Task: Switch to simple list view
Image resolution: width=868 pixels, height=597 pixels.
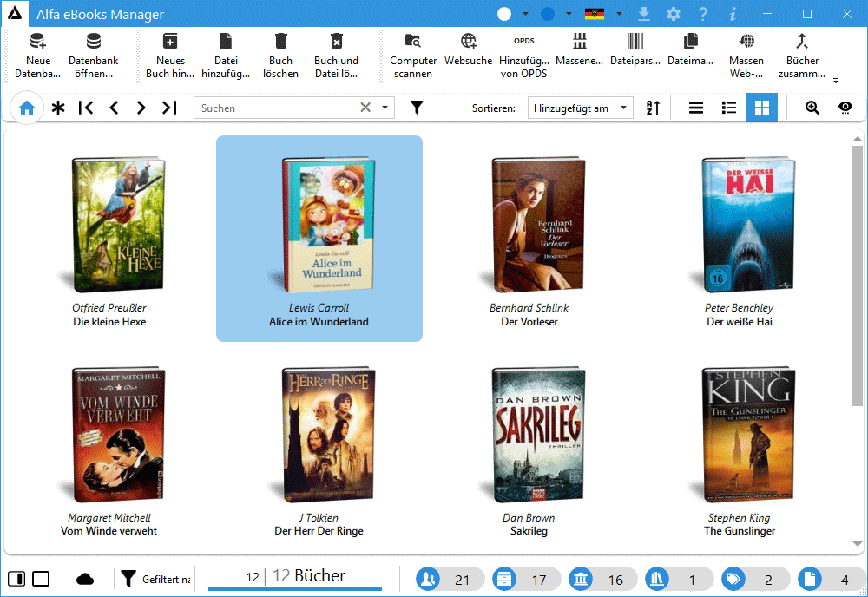Action: (x=696, y=108)
